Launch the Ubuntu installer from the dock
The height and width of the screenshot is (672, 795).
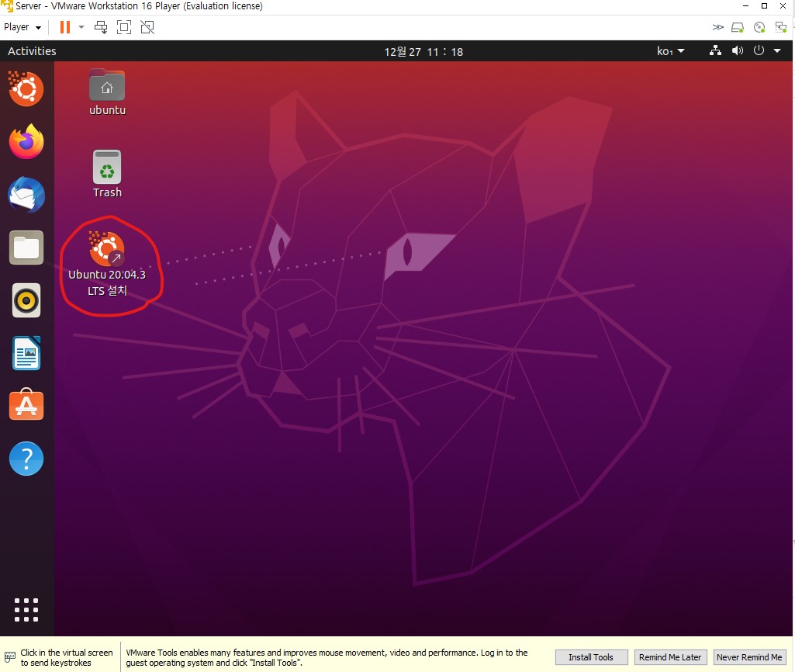click(26, 88)
